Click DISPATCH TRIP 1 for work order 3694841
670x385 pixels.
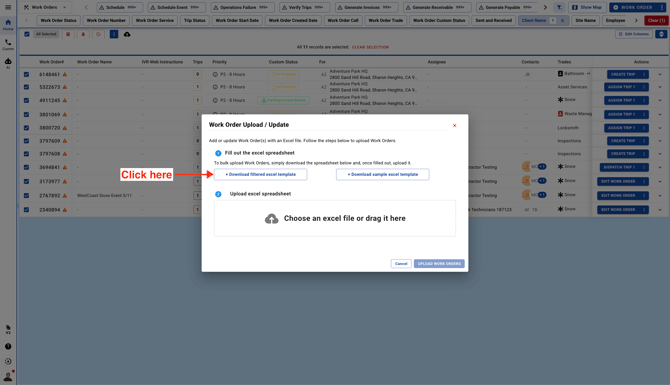[624, 167]
